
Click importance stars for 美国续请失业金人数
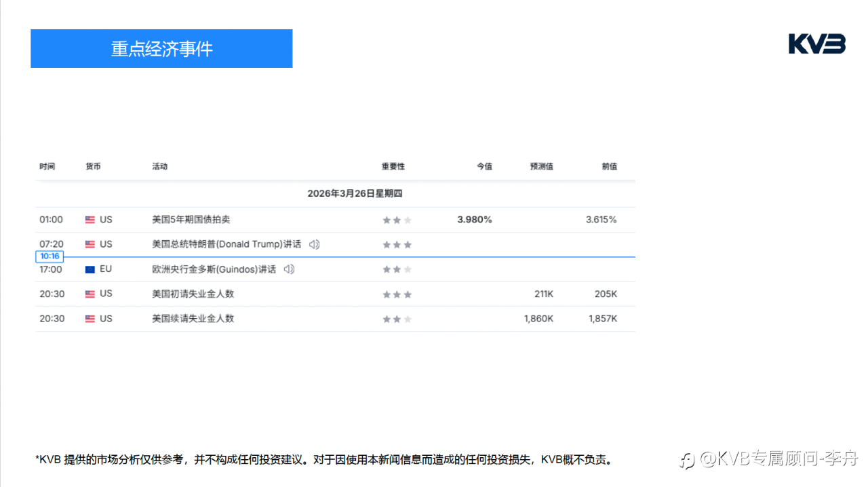397,319
